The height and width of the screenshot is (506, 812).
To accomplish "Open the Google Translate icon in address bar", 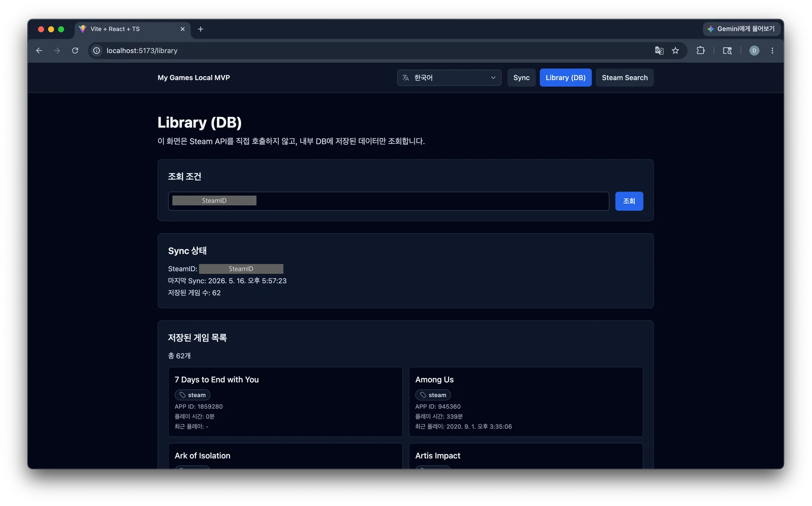I will 659,51.
